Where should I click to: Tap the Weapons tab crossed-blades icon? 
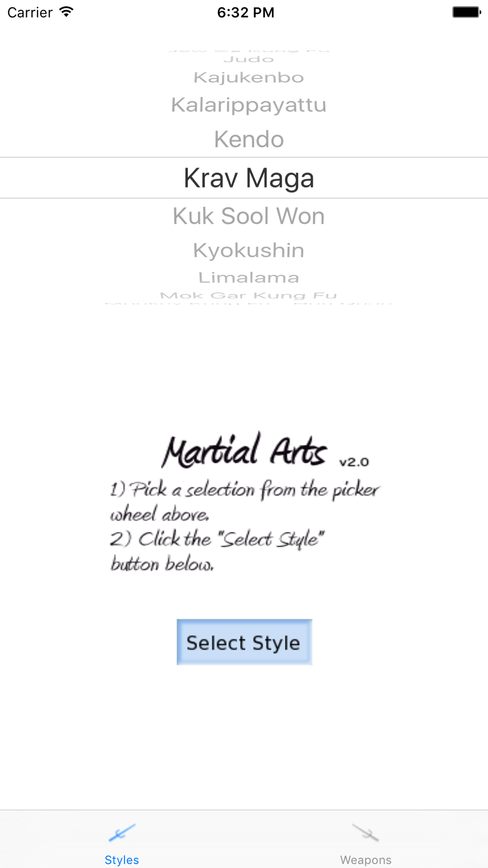point(366,832)
